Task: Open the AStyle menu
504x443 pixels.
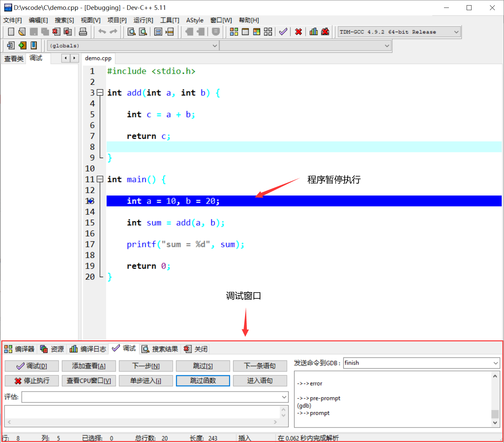Action: [195, 20]
